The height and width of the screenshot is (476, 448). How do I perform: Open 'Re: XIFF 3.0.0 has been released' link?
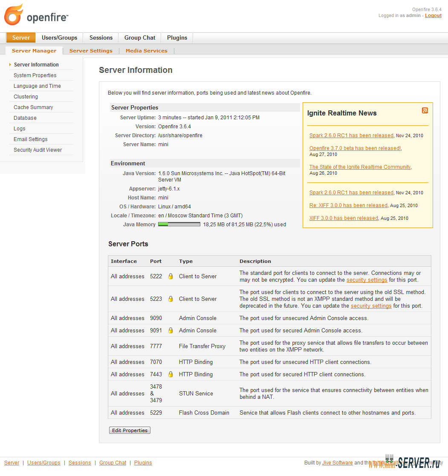(348, 205)
